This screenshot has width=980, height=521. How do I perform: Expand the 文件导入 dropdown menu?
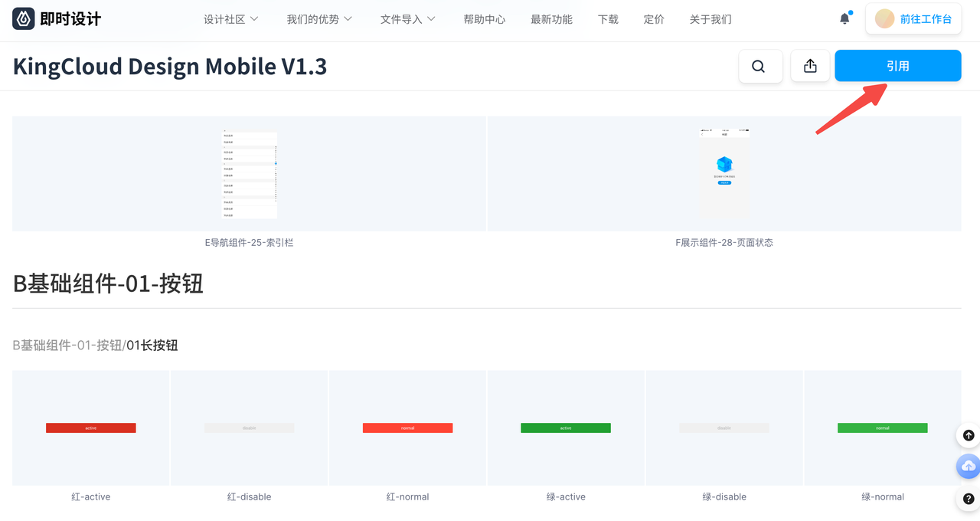point(408,19)
